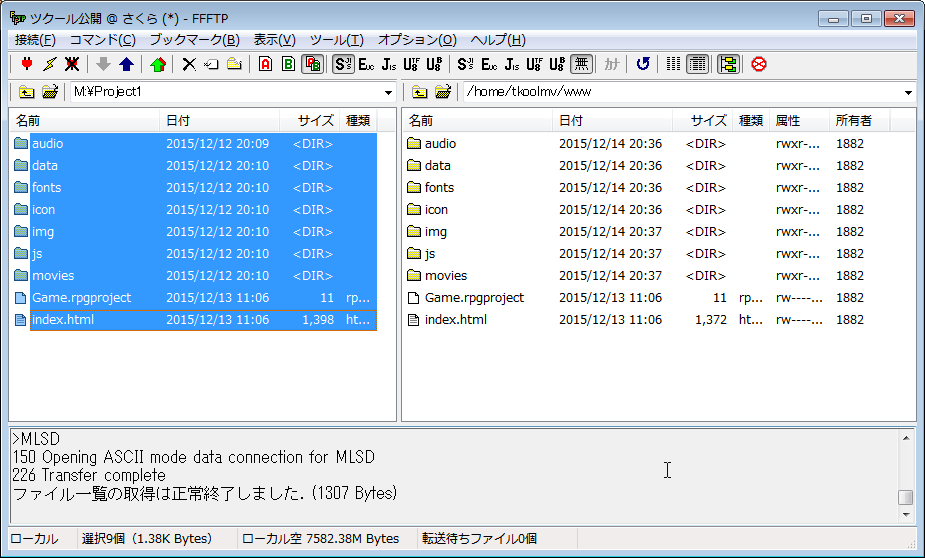
Task: Set local kanji code to UTF-8 BOM
Action: click(557, 64)
